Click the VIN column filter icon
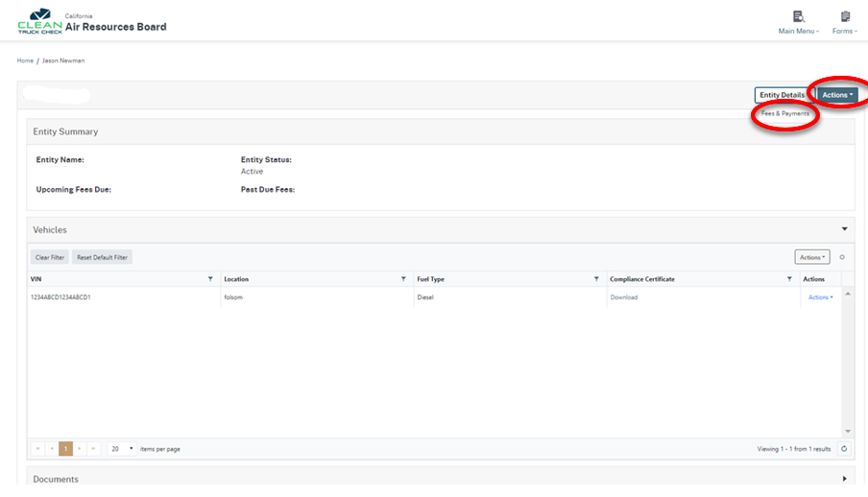This screenshot has width=868, height=497. [x=210, y=279]
